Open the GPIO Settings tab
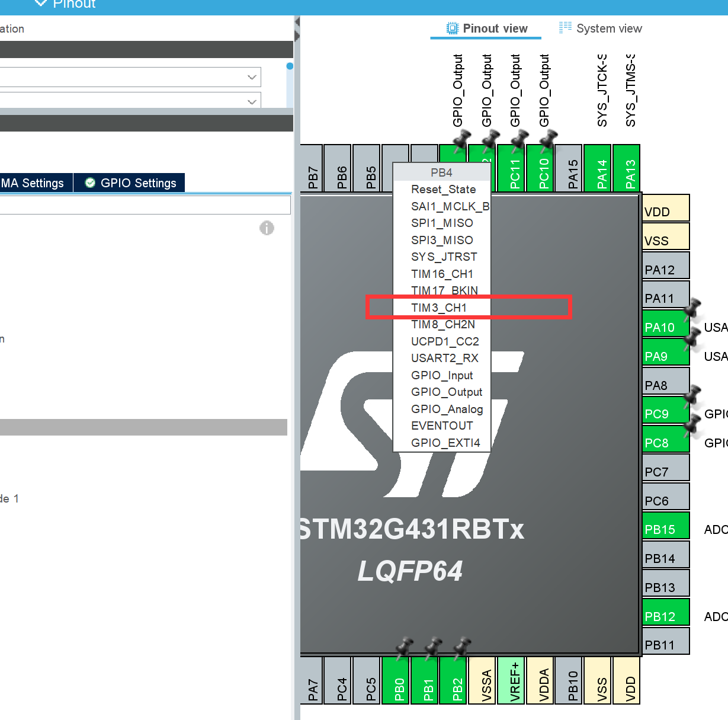This screenshot has height=720, width=728. click(130, 183)
